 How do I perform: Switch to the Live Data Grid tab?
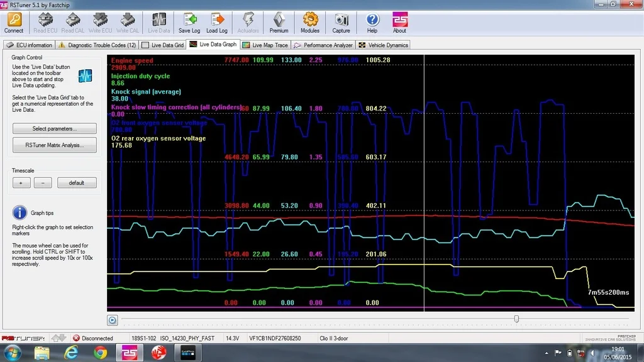pos(163,45)
